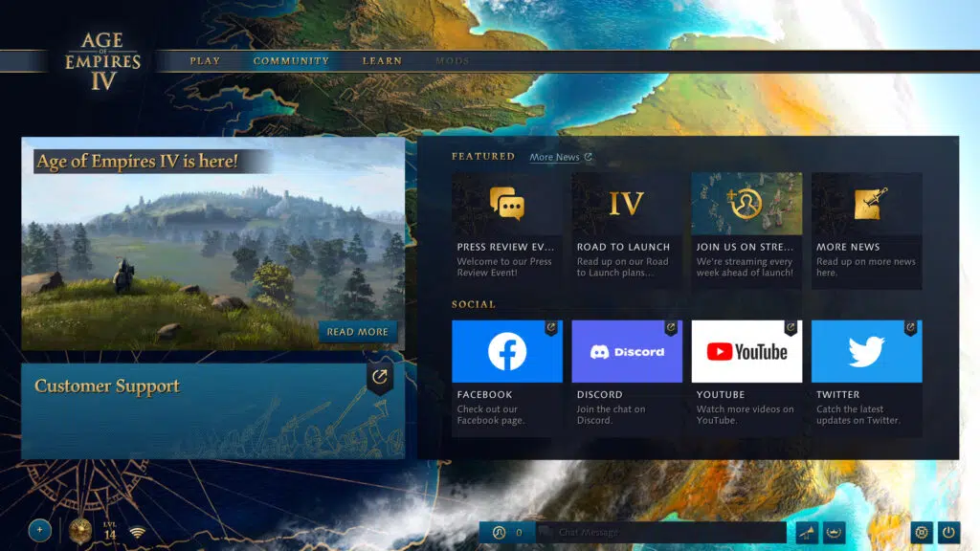Click the Road to Launch IV icon
Image resolution: width=980 pixels, height=551 pixels.
[626, 204]
